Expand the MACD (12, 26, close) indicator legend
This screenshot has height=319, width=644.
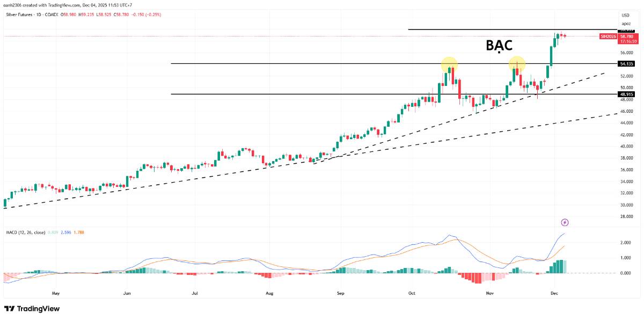(25, 232)
